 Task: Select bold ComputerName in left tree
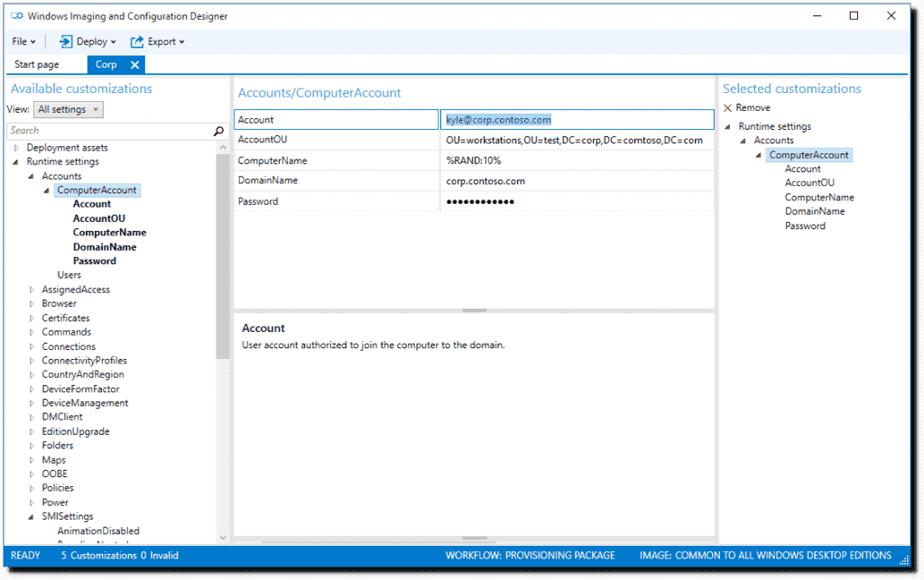pos(109,233)
